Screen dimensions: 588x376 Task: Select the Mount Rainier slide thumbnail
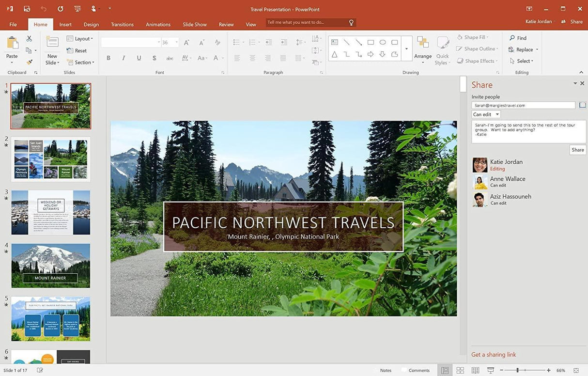click(x=50, y=265)
